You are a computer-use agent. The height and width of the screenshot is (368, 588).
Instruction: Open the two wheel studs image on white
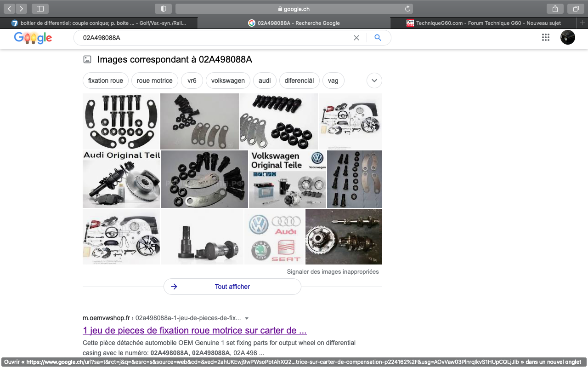[202, 236]
